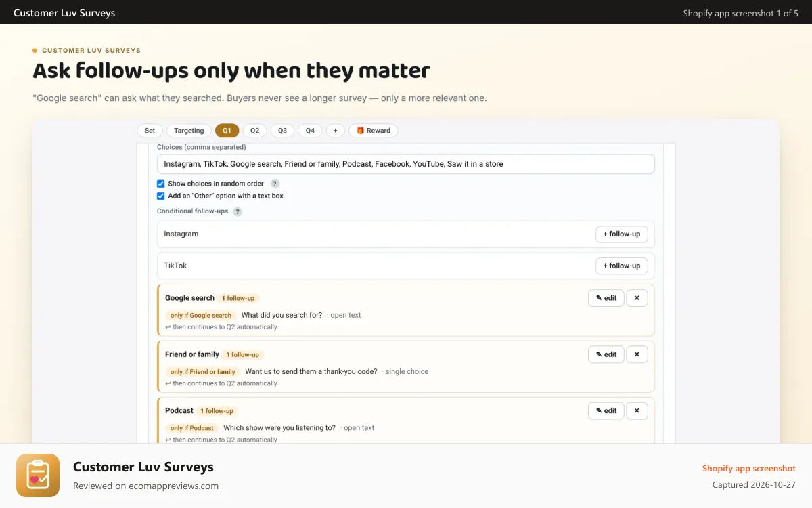Click the Shopify app screenshot label at bottom
The height and width of the screenshot is (508, 812).
749,469
